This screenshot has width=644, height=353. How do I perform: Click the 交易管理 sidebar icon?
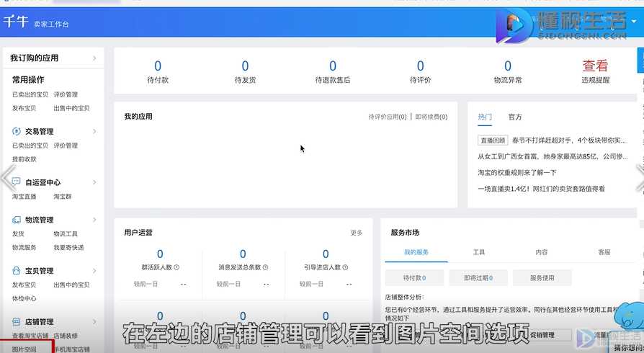[x=17, y=131]
